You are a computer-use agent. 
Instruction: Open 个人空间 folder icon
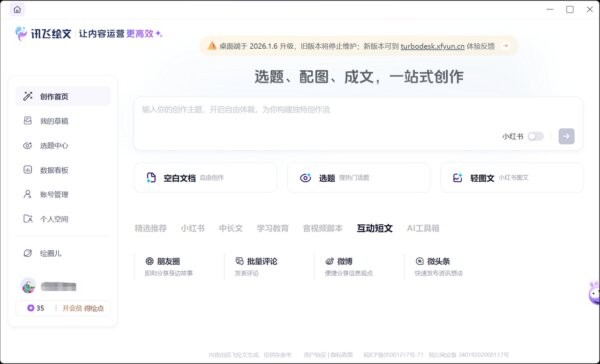(x=28, y=219)
